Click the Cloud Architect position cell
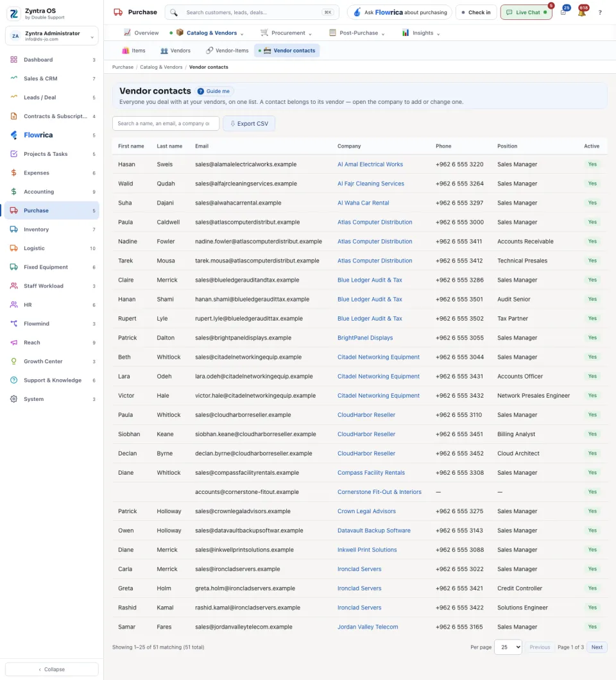 coord(518,453)
